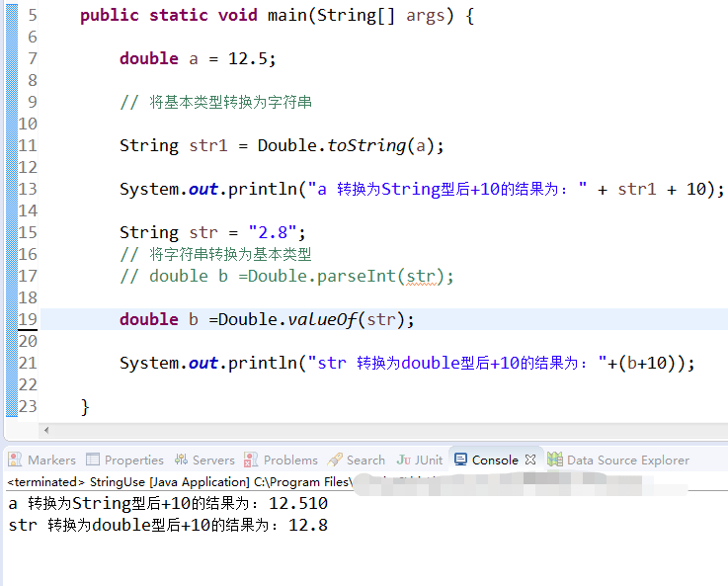Click line number 19 in the gutter

click(28, 319)
